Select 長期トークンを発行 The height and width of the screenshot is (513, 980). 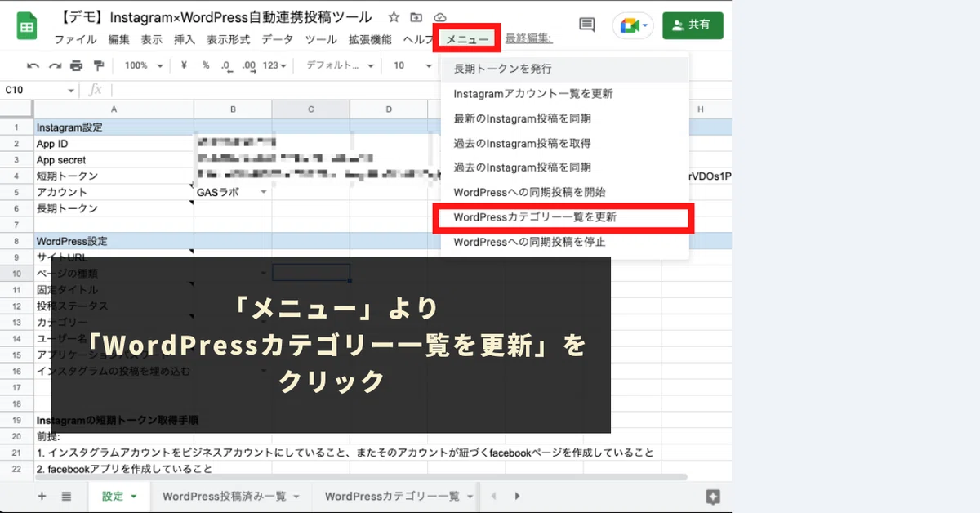click(x=565, y=69)
